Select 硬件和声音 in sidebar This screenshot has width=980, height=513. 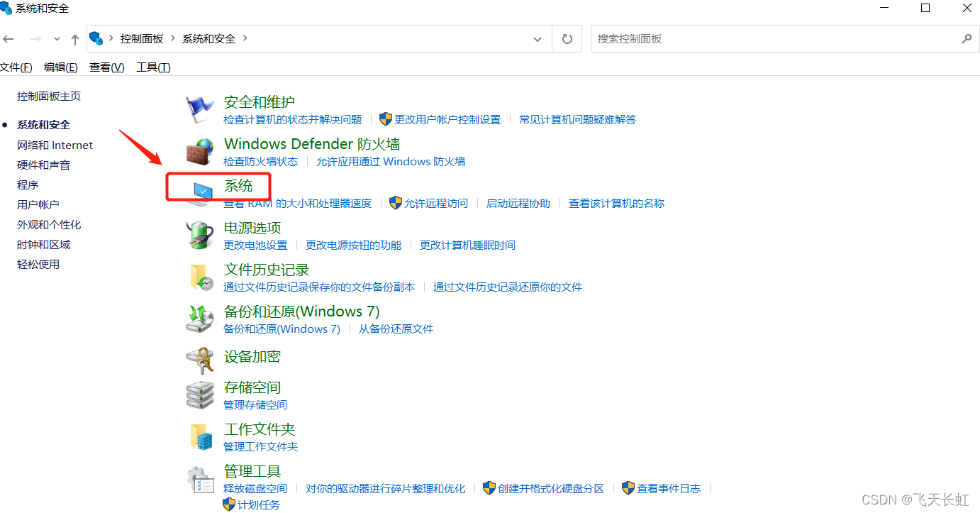44,165
